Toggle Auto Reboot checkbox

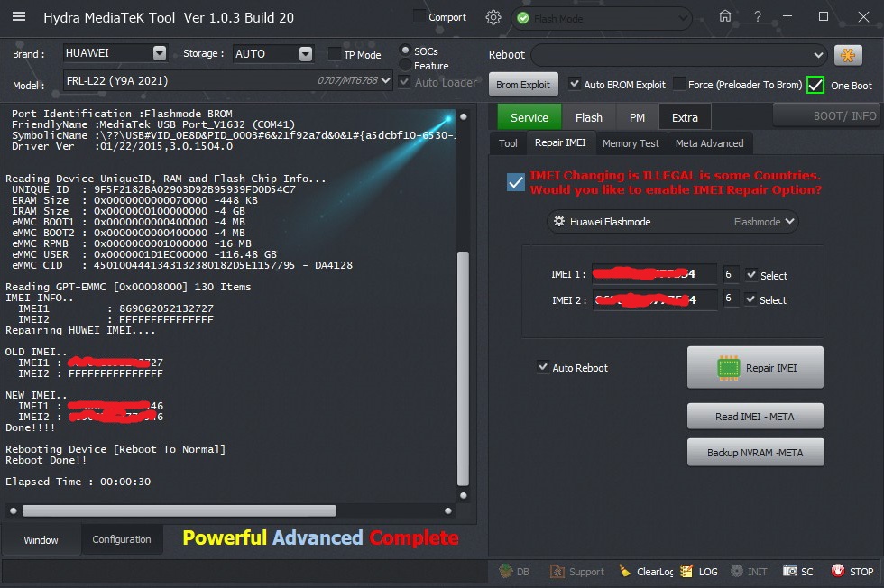pyautogui.click(x=542, y=367)
